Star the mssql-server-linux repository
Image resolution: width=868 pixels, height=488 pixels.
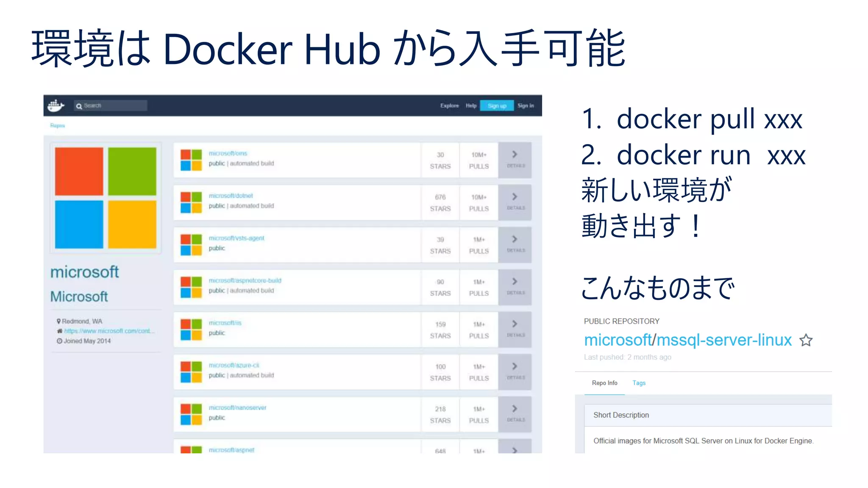coord(806,340)
